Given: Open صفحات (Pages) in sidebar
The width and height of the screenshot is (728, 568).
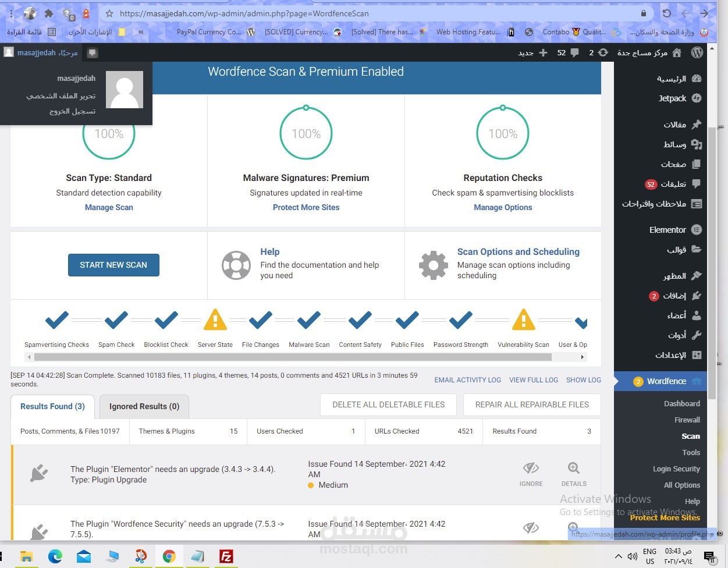Looking at the screenshot, I should point(681,164).
